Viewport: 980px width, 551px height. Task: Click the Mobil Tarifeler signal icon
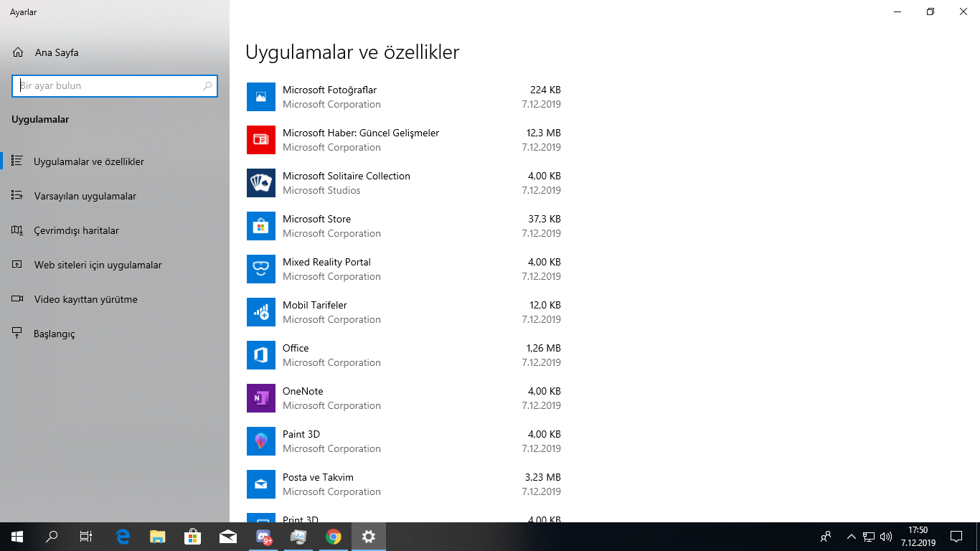261,312
